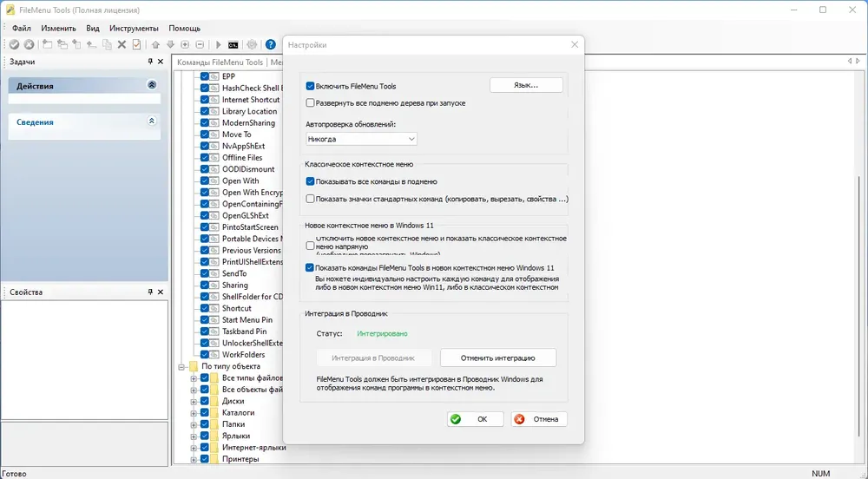Open the Файл menu

coord(22,29)
